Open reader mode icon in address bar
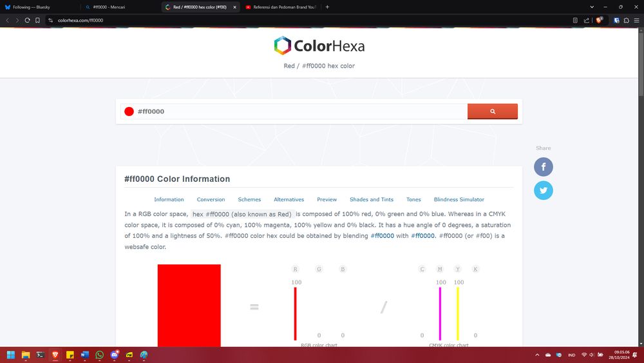 tap(575, 20)
